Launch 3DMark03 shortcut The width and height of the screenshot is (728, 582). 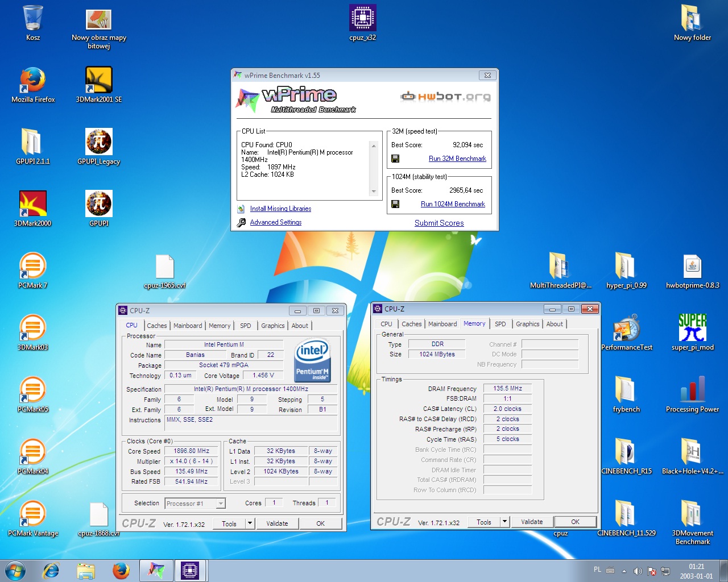click(x=33, y=333)
